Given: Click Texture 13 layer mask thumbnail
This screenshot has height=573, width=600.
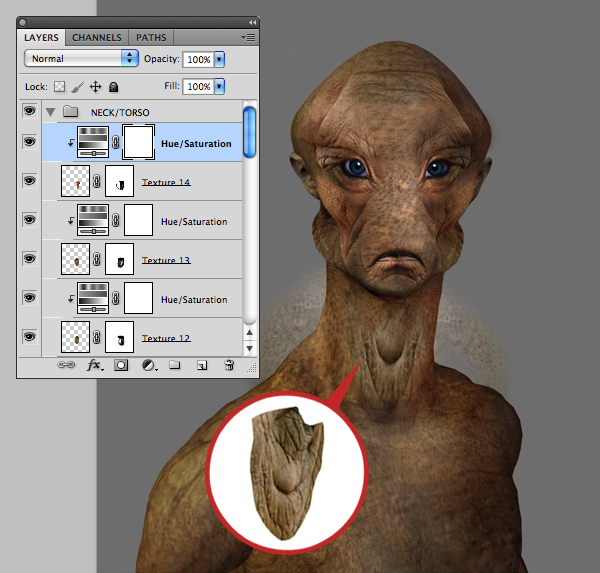Looking at the screenshot, I should (119, 259).
